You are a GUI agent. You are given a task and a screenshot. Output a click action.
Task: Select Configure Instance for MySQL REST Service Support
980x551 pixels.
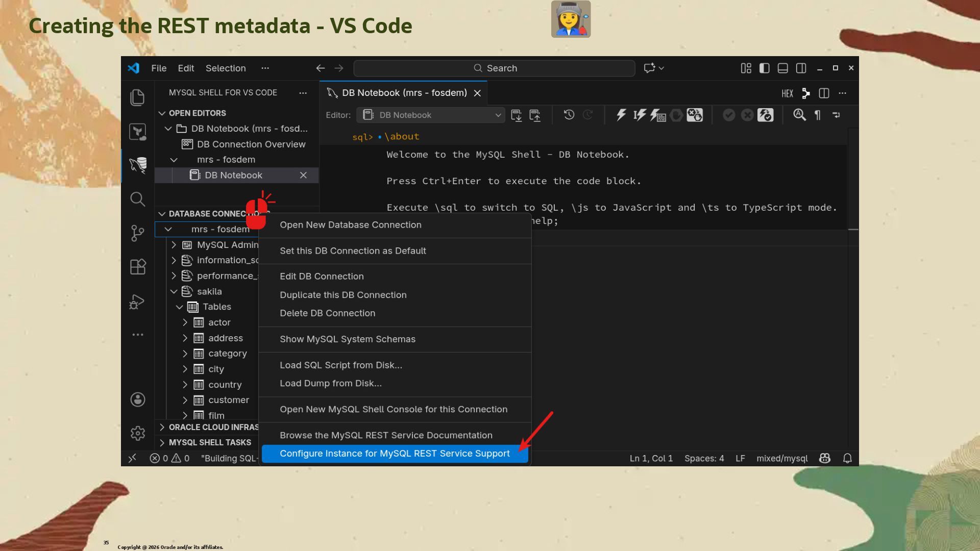[x=394, y=454]
